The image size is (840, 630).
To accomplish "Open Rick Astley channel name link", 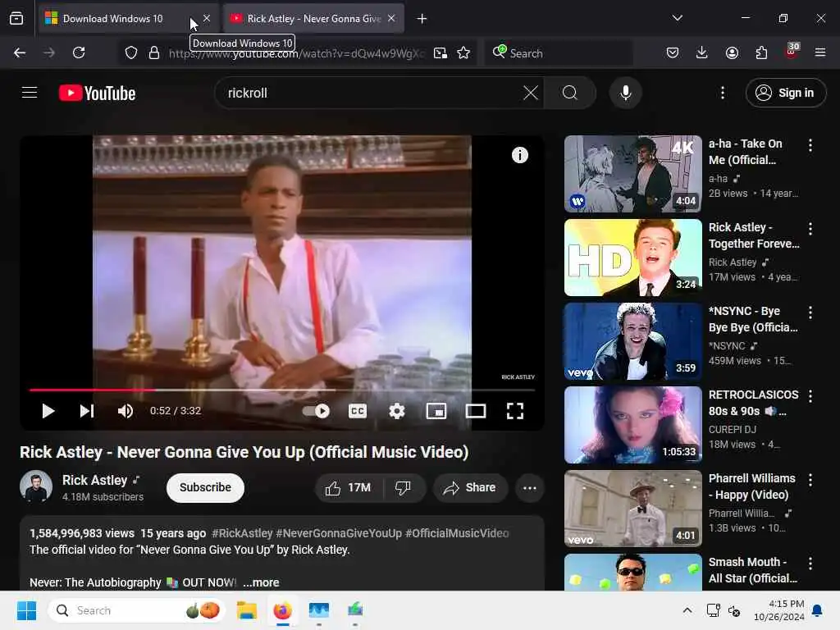I will [95, 480].
